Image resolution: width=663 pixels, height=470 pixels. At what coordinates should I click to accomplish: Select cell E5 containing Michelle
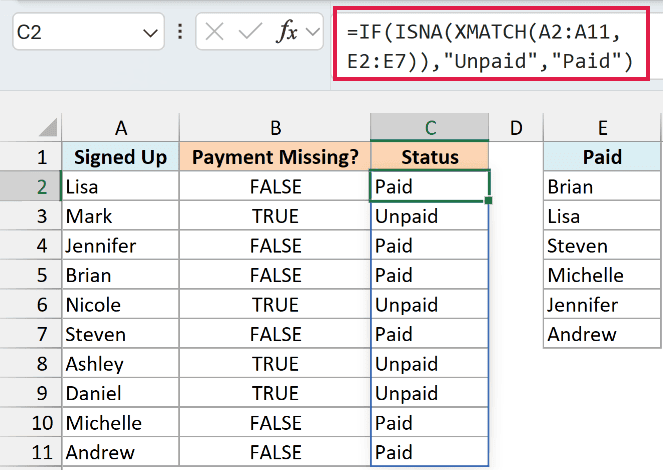pos(602,275)
